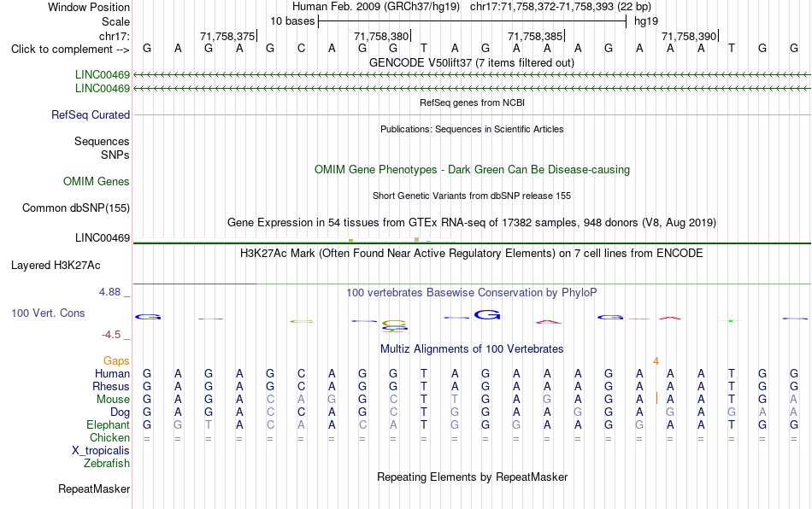
Task: Open the GTEx Gene Expression track title
Action: point(472,222)
